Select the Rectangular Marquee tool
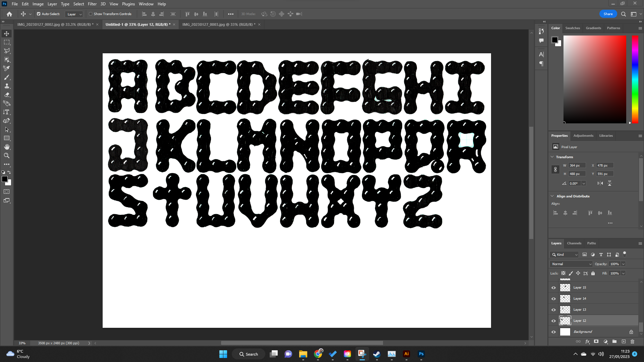 click(x=7, y=42)
